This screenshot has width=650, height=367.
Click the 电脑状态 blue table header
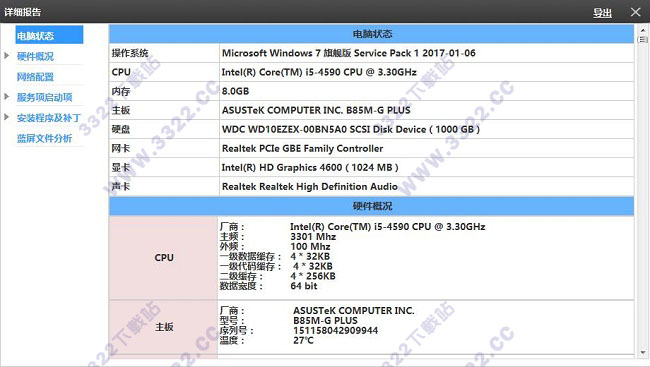(371, 34)
